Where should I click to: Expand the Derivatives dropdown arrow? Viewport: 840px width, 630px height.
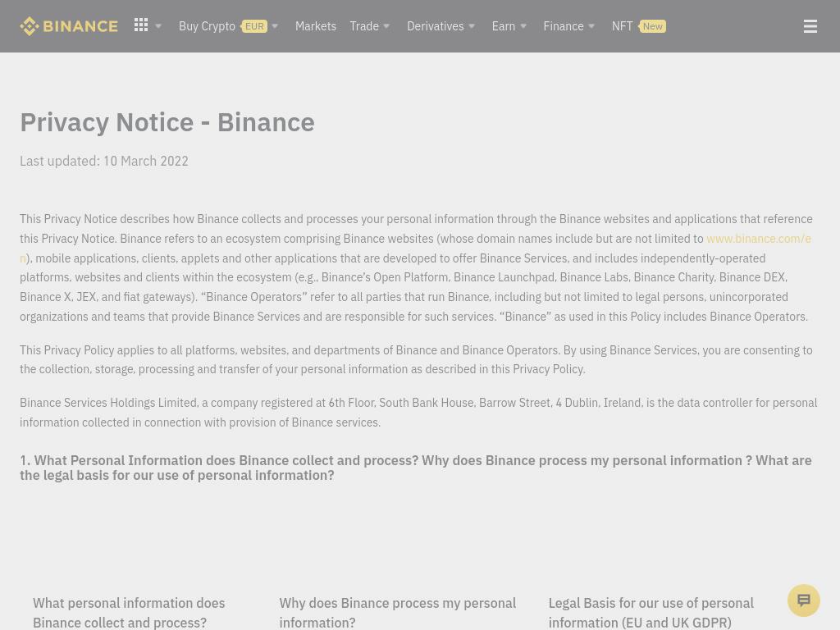[472, 26]
